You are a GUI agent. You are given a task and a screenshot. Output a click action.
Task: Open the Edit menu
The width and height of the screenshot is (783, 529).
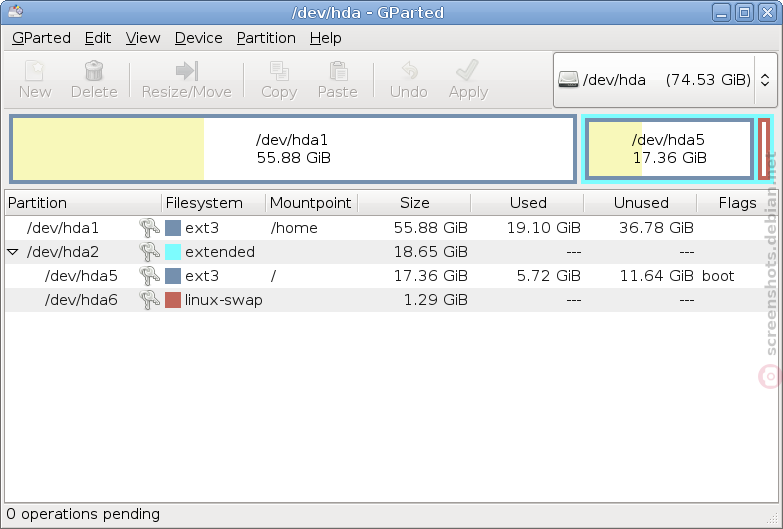point(98,38)
